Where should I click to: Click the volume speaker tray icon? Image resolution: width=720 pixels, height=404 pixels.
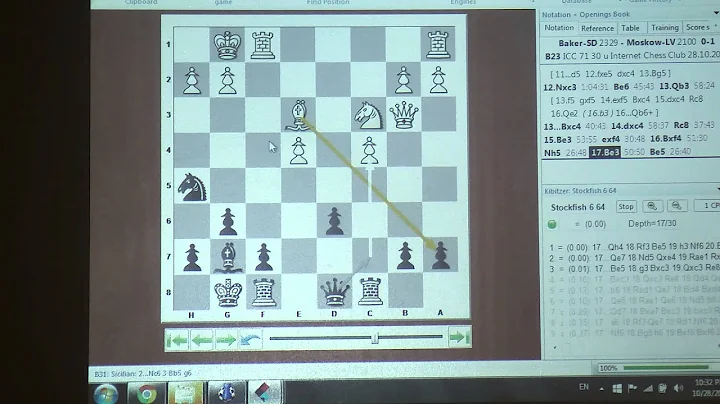[679, 389]
